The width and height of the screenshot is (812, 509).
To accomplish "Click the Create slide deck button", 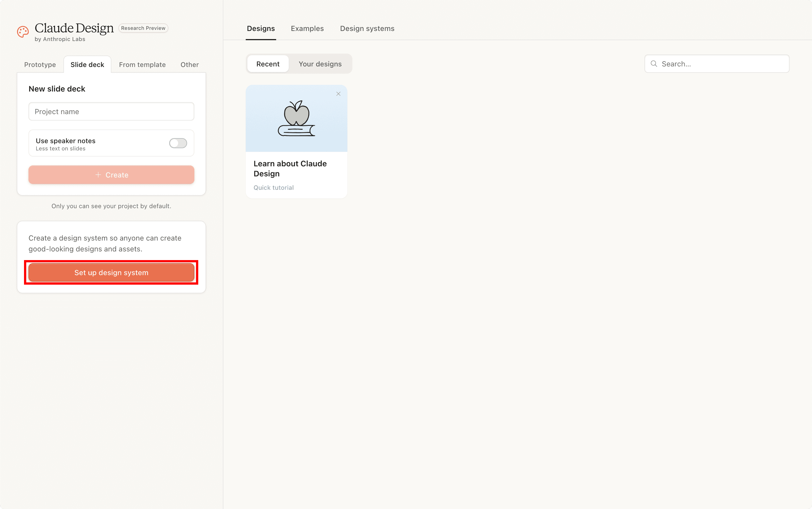I will (x=111, y=175).
